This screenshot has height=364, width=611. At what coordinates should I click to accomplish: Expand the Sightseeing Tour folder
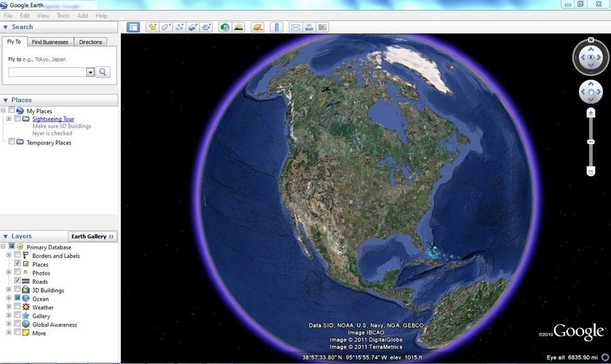click(x=9, y=119)
